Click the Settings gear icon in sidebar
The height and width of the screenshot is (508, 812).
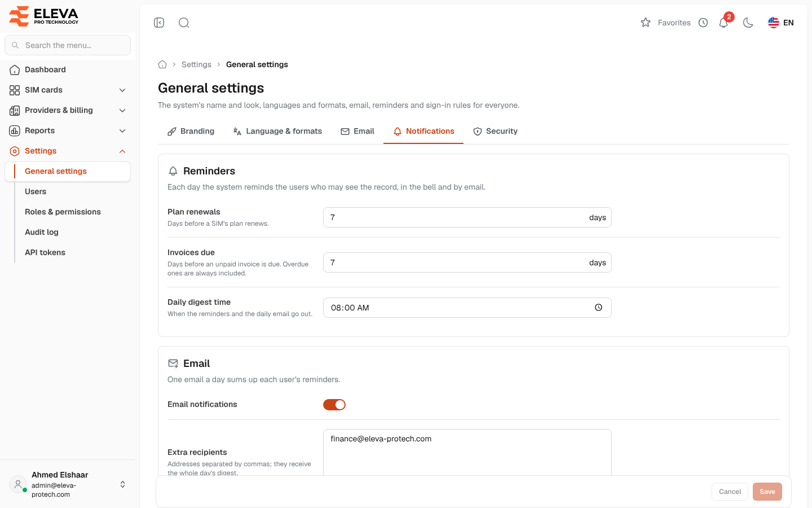point(15,151)
